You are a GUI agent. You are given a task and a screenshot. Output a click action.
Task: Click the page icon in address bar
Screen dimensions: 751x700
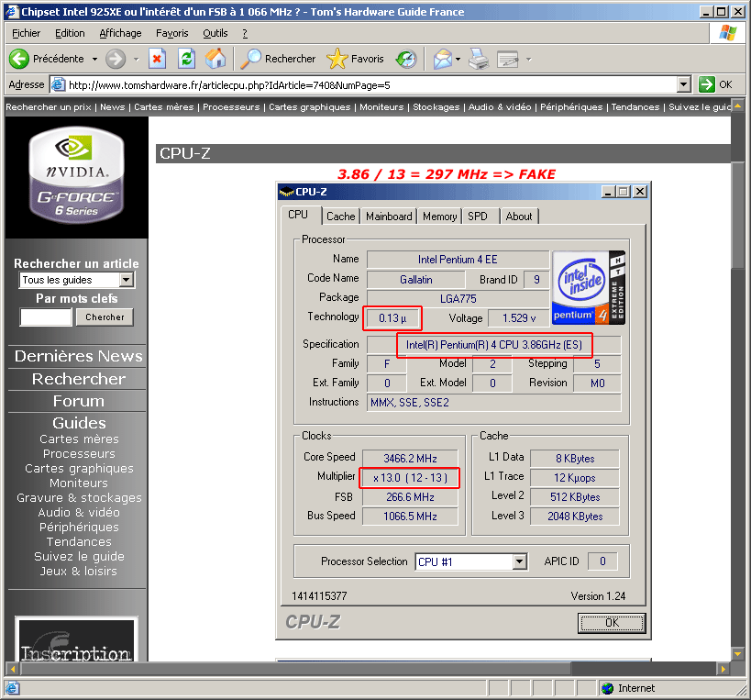click(58, 84)
